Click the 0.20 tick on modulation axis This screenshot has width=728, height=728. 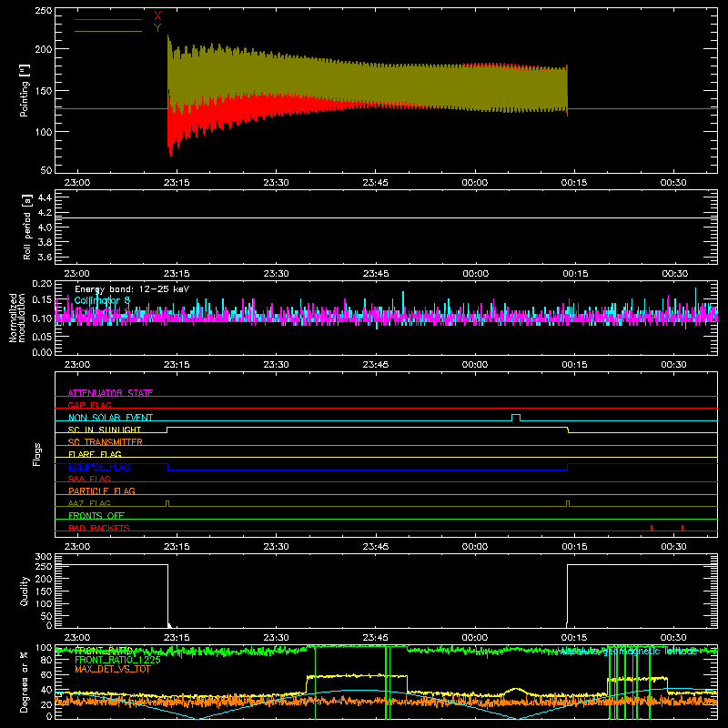click(42, 284)
